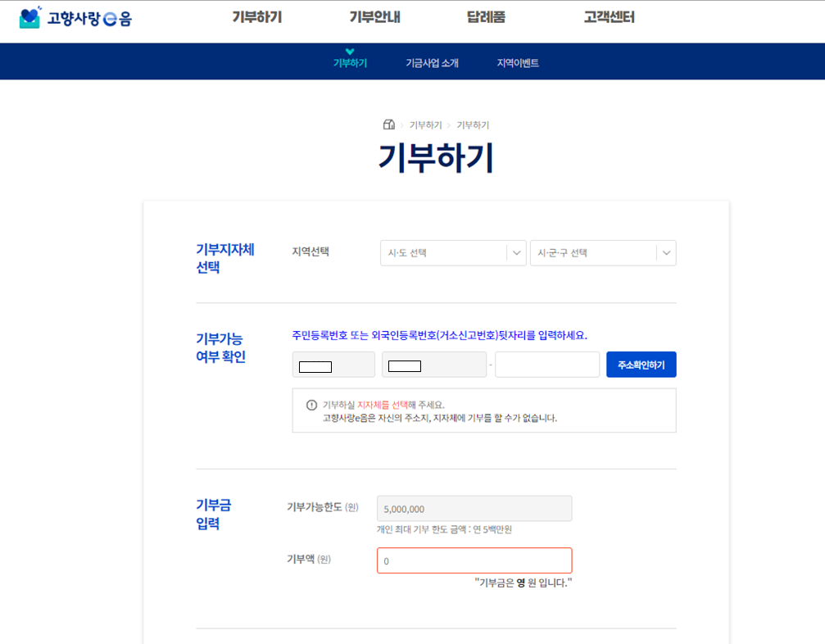
Task: Click the chevron on the 시·군·구 선택 box
Action: pos(668,252)
